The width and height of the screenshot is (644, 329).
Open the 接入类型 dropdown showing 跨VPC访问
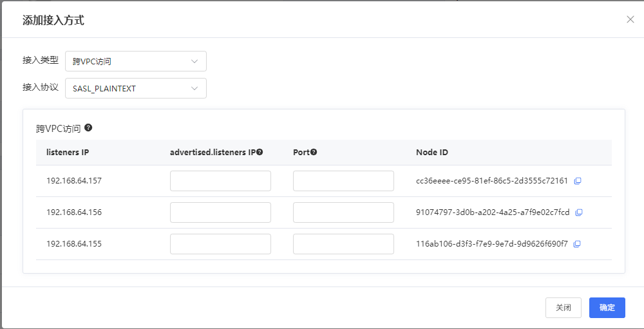[x=136, y=61]
